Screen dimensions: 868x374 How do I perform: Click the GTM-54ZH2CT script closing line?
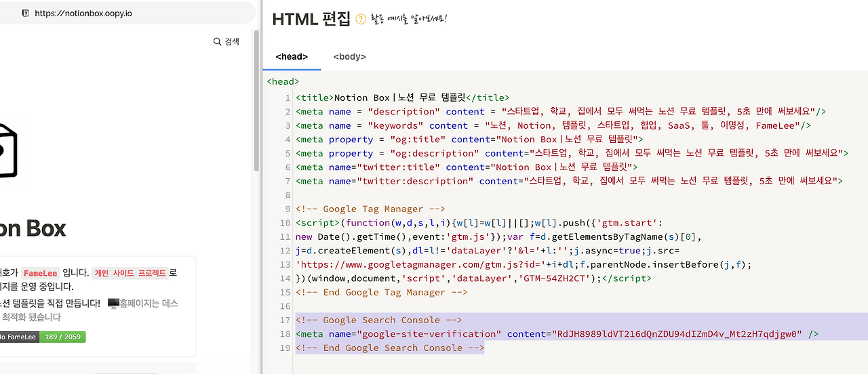pos(473,278)
